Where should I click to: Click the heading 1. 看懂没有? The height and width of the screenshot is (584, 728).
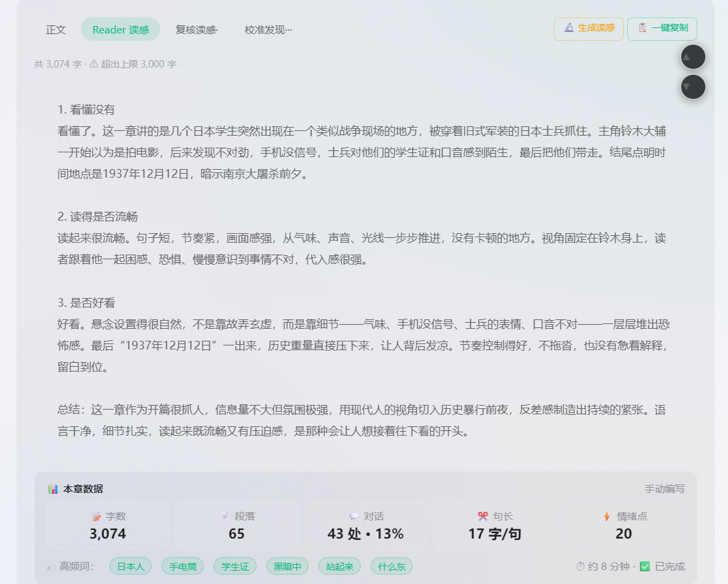(x=86, y=110)
